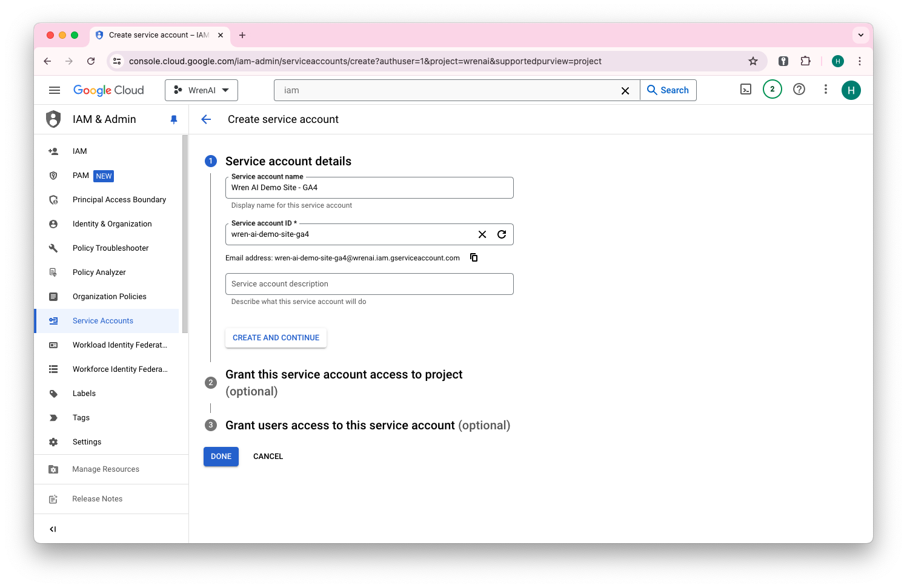
Task: Clear the Service account ID value
Action: point(482,234)
